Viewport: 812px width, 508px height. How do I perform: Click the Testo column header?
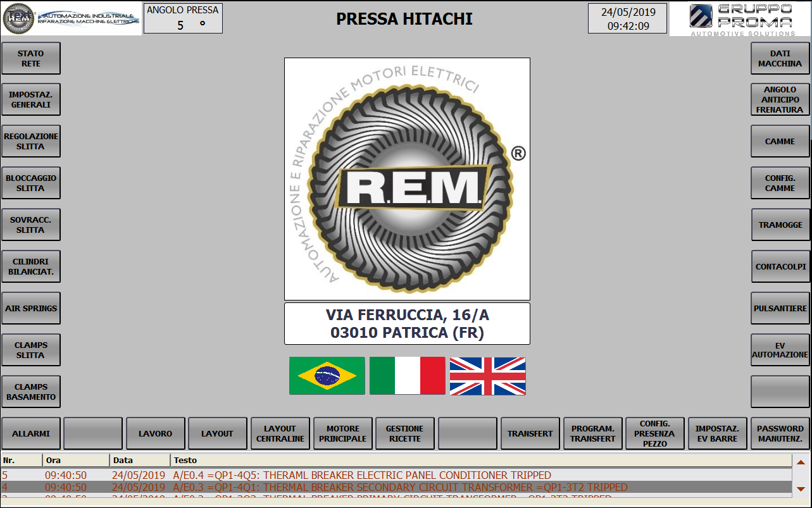[x=481, y=461]
